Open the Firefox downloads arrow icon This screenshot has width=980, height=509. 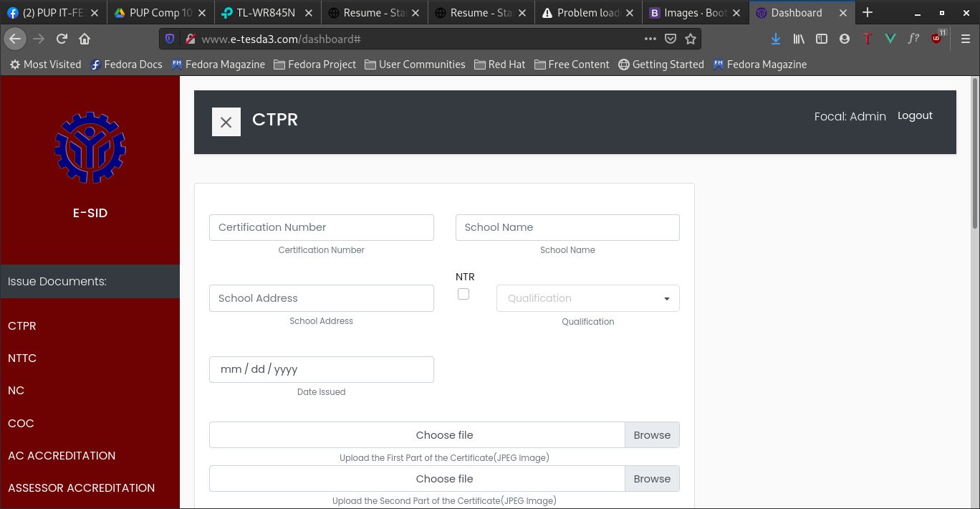776,39
